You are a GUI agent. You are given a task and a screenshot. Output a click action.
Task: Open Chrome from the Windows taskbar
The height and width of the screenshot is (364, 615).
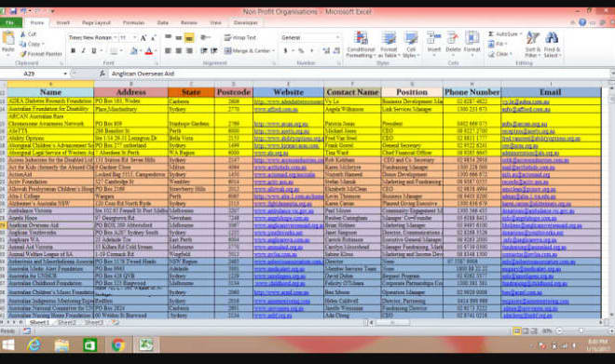point(117,344)
